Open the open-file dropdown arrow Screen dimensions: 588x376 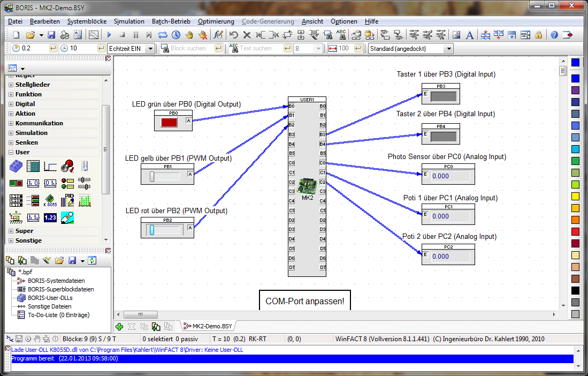41,35
